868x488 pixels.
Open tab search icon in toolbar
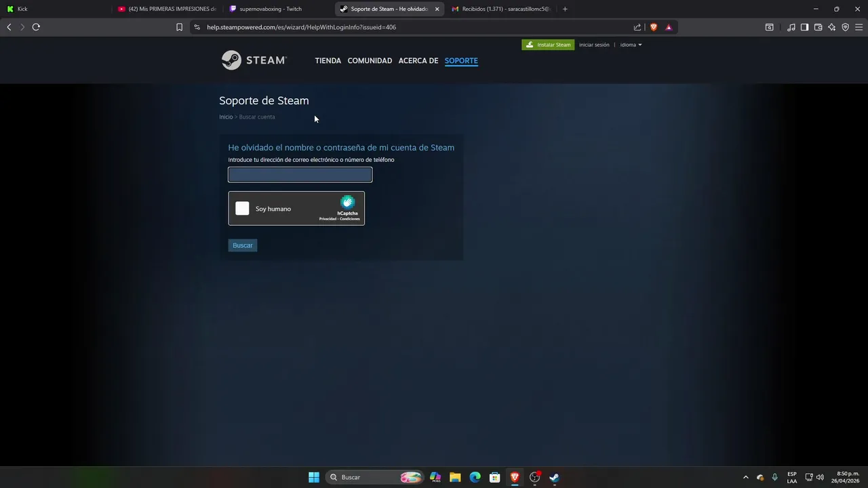coord(770,27)
